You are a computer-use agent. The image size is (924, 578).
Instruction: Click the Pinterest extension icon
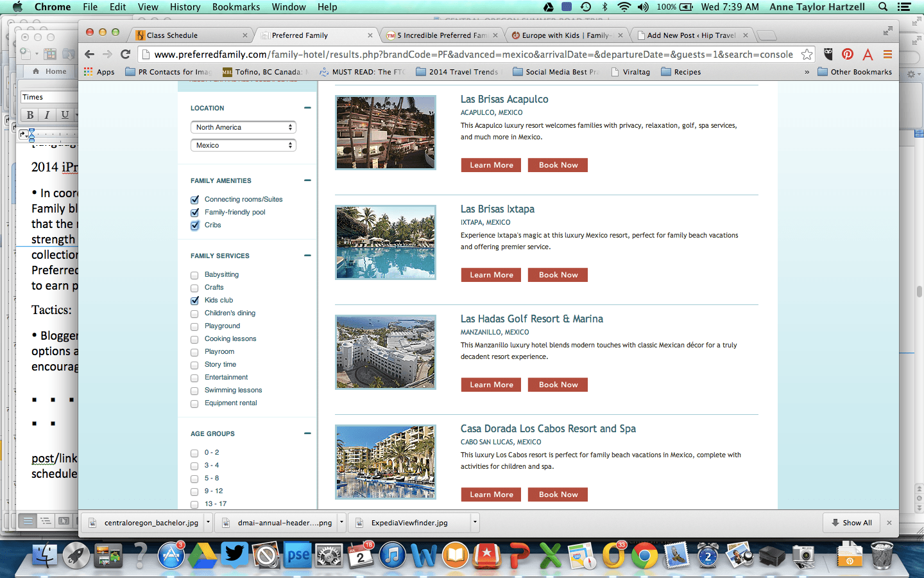tap(848, 55)
